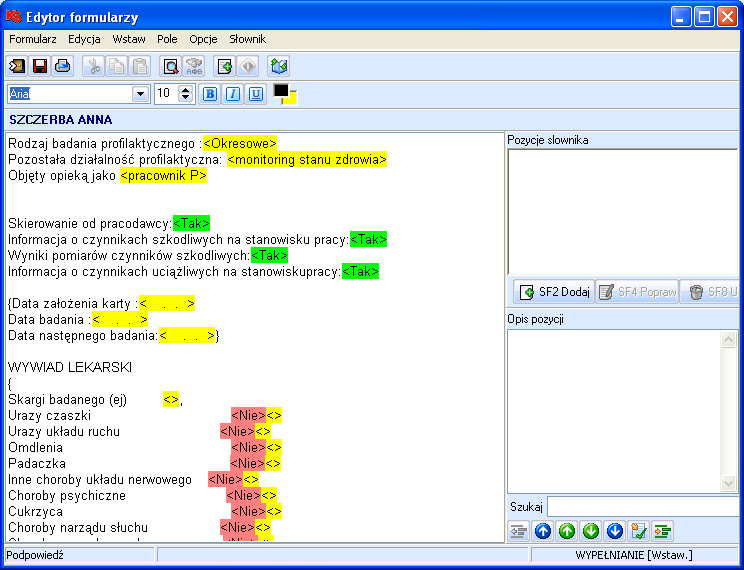
Task: Select the <monitoring stanu zdrowia> field
Action: pos(307,159)
